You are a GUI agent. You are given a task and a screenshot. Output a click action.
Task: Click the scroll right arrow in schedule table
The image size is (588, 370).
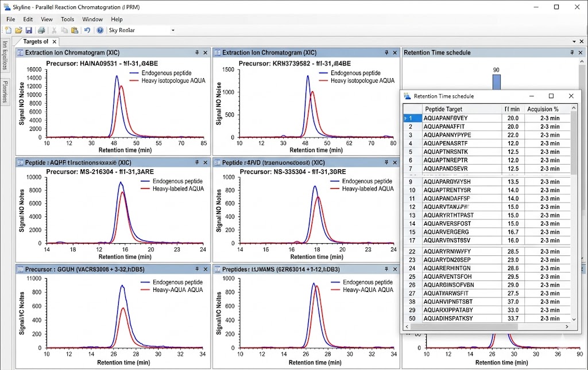(x=567, y=326)
